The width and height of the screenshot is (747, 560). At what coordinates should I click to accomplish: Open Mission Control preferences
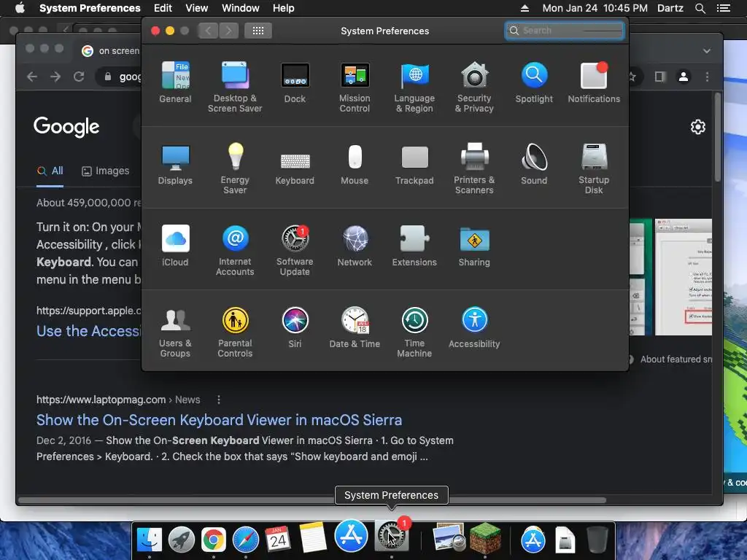click(355, 87)
